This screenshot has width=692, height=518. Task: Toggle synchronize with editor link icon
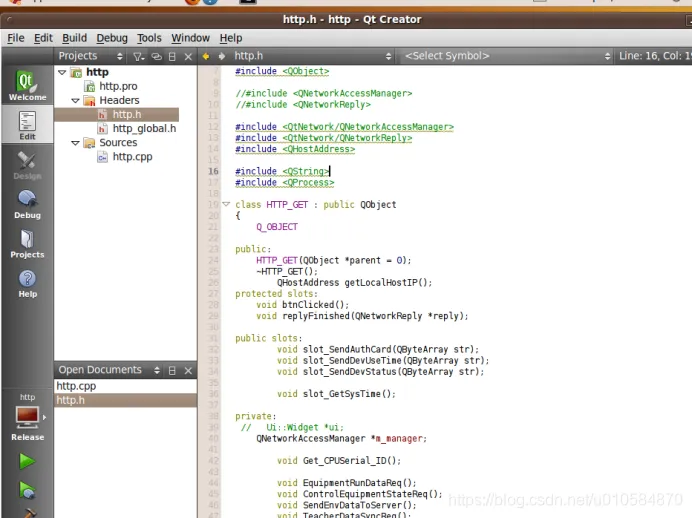pos(156,56)
